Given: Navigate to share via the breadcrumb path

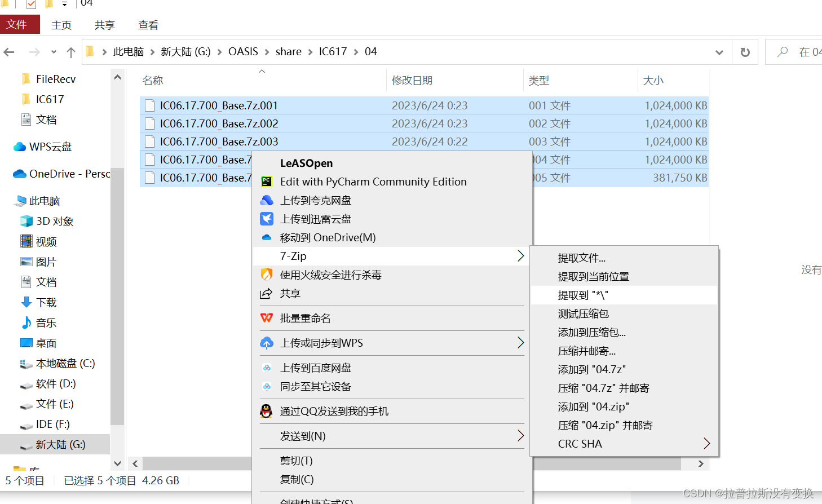Looking at the screenshot, I should coord(289,51).
